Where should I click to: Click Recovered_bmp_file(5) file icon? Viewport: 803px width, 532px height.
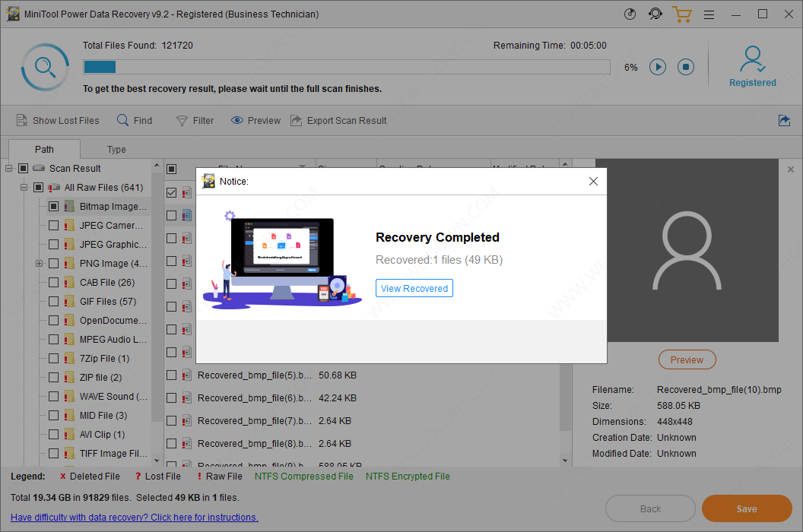[x=187, y=375]
